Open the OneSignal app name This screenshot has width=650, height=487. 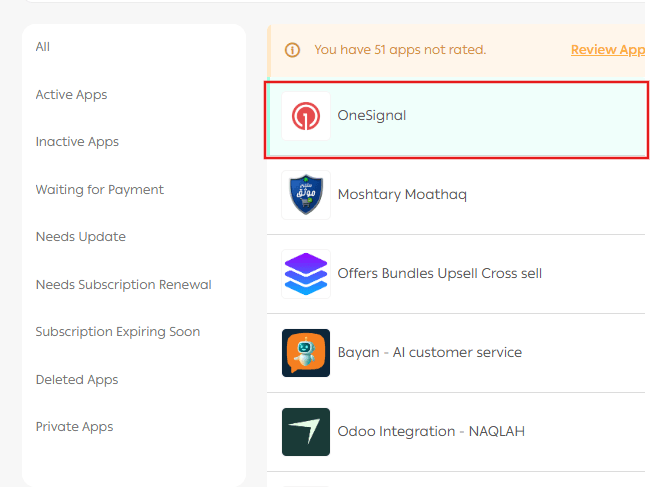coord(372,116)
